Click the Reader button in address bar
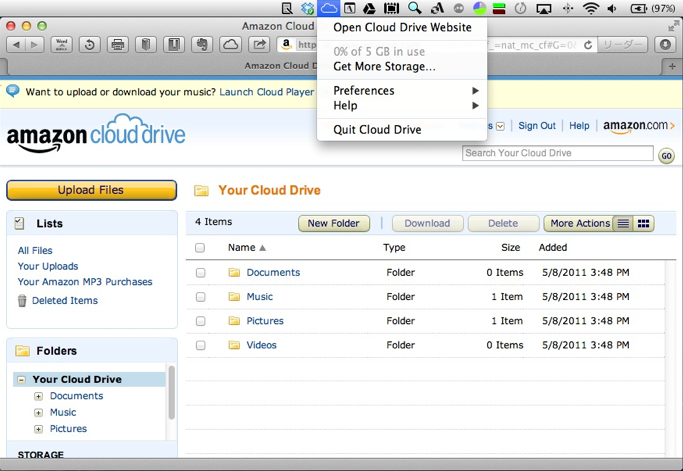683x471 pixels. [622, 45]
